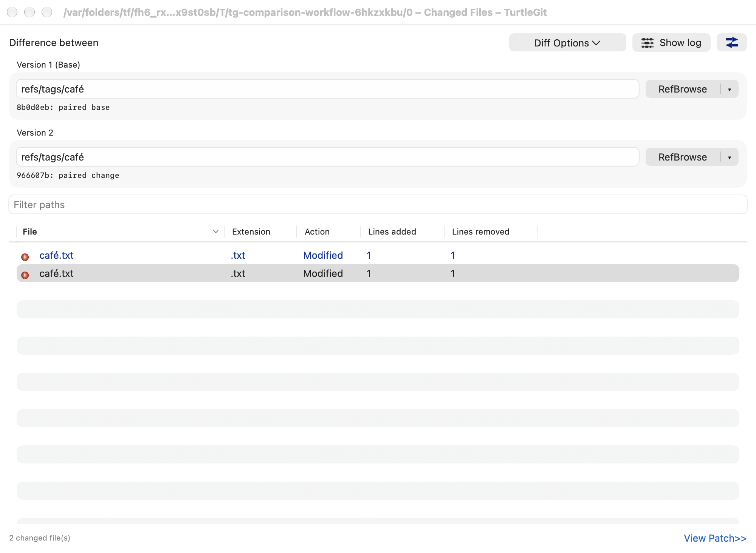Screen dimensions: 756x553
Task: Click the .txt extension in the selected row
Action: pyautogui.click(x=238, y=273)
